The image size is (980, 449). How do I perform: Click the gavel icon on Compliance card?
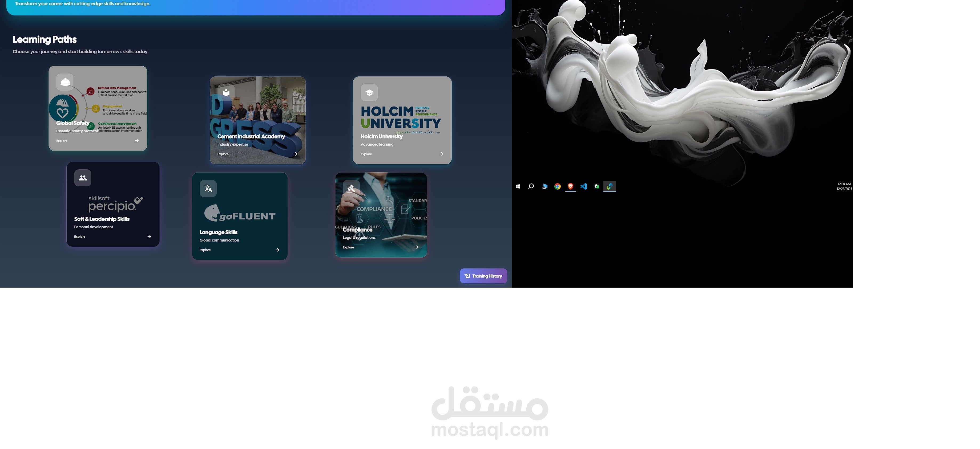click(x=351, y=189)
